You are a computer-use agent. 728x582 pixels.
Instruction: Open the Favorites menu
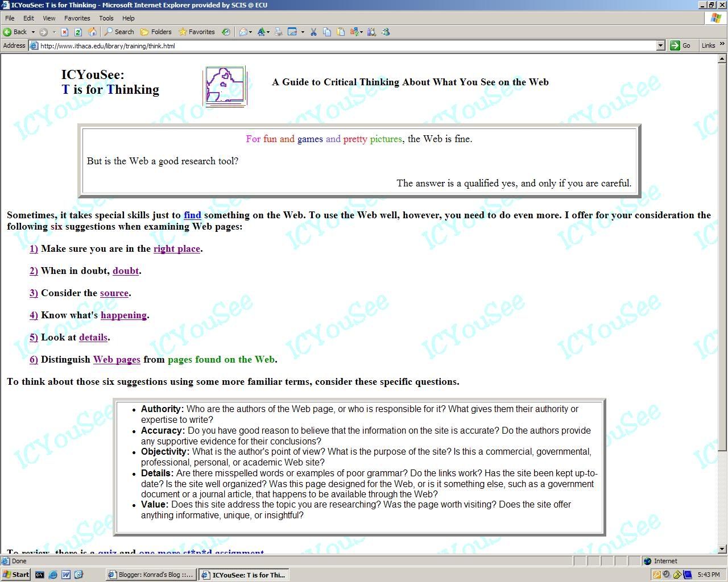(77, 18)
